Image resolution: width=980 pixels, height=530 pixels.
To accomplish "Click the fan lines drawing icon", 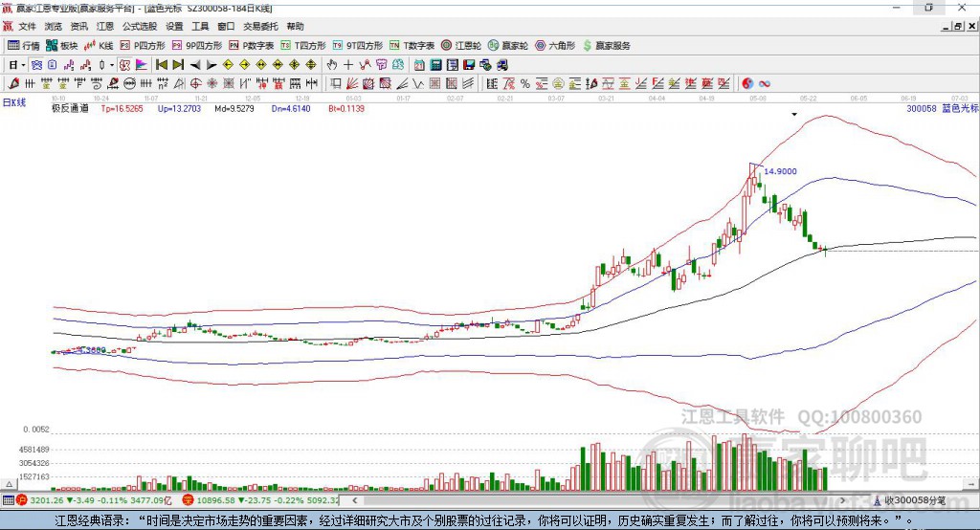I will tap(352, 83).
